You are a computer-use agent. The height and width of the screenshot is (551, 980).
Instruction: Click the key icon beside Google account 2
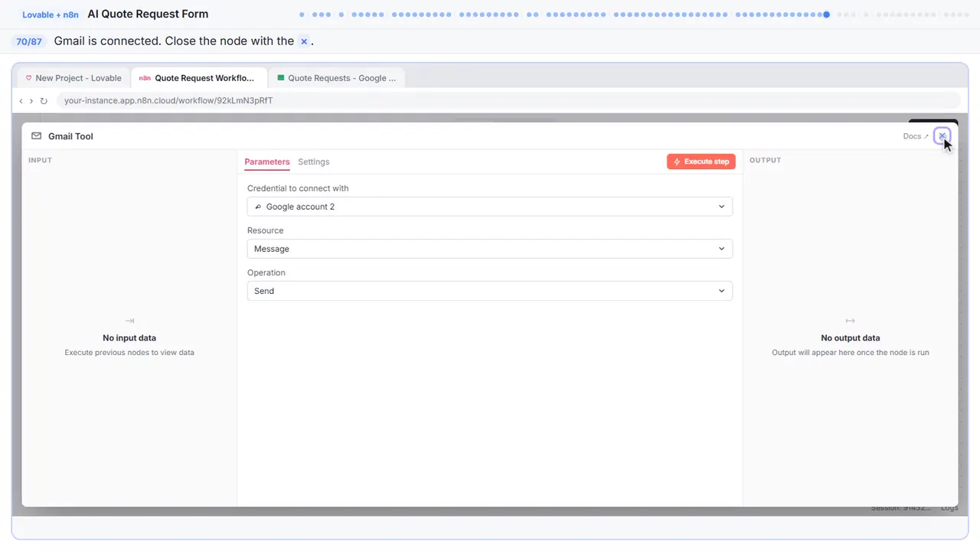(258, 207)
